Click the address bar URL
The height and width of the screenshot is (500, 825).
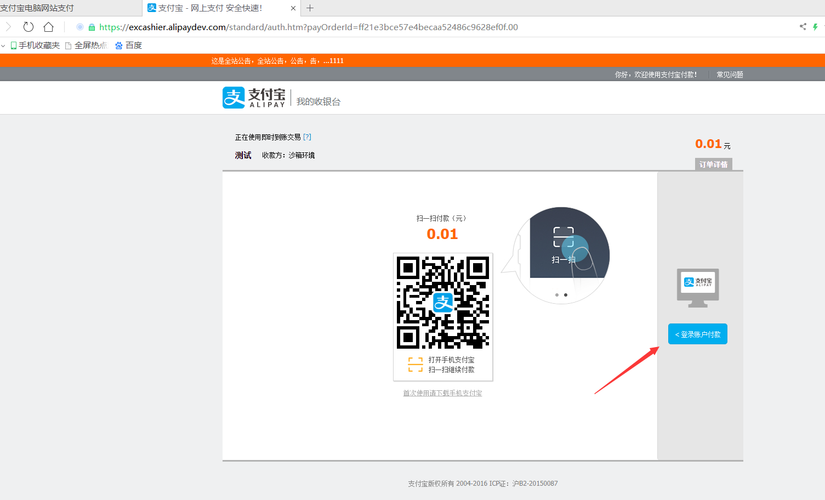[308, 27]
